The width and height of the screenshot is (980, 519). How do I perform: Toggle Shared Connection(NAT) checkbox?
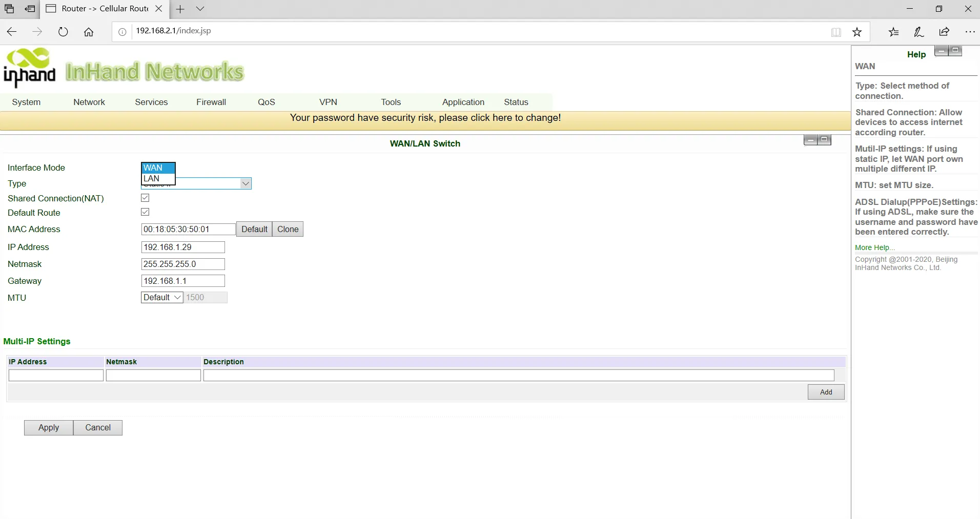(145, 198)
